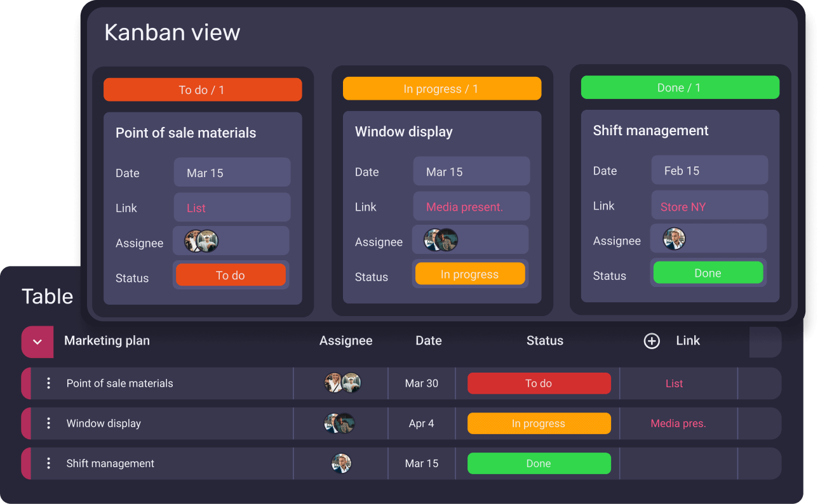Viewport: 820px width, 504px height.
Task: Click the plus icon to add column
Action: coord(652,342)
